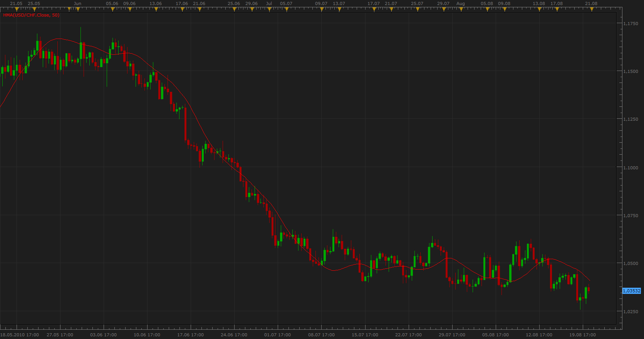Click the 24.06 17:00 time label

pyautogui.click(x=234, y=335)
